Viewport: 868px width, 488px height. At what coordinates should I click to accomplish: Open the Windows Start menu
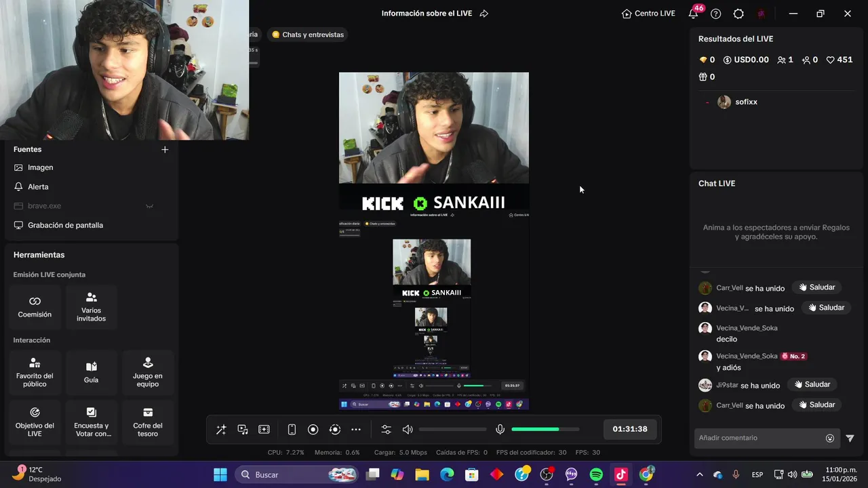click(x=220, y=474)
